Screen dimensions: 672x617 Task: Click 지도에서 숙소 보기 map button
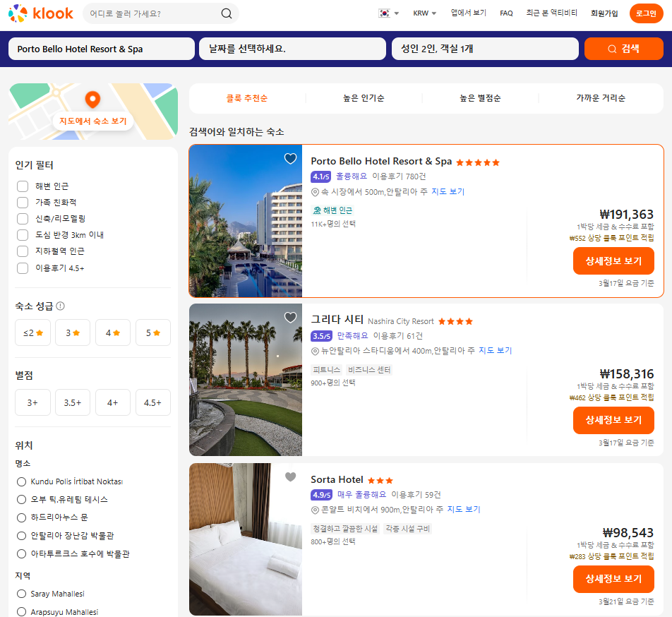tap(93, 121)
